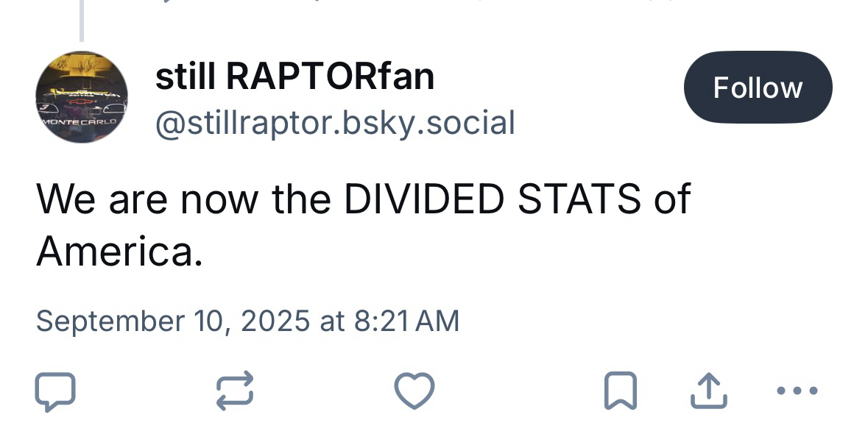
Task: Click the thread connector line above avatar
Action: point(81,21)
